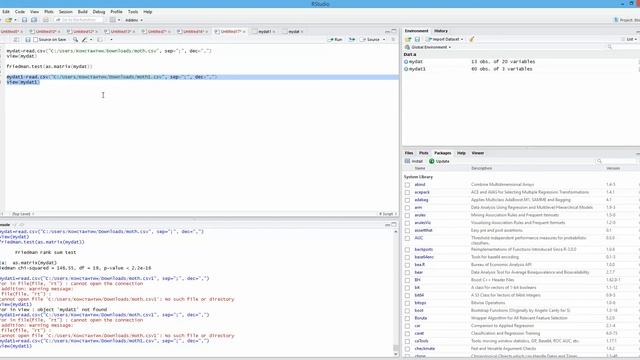Minimize the console pane
The height and width of the screenshot is (360, 640).
pyautogui.click(x=387, y=224)
